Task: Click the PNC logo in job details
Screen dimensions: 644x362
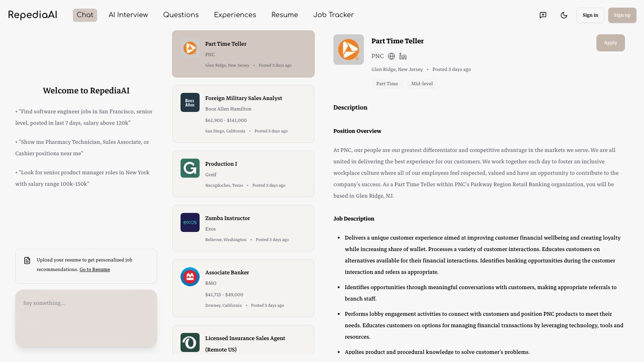Action: pyautogui.click(x=349, y=50)
